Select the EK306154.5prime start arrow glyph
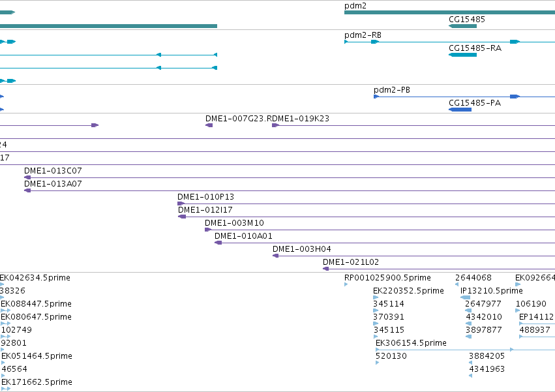 point(378,350)
